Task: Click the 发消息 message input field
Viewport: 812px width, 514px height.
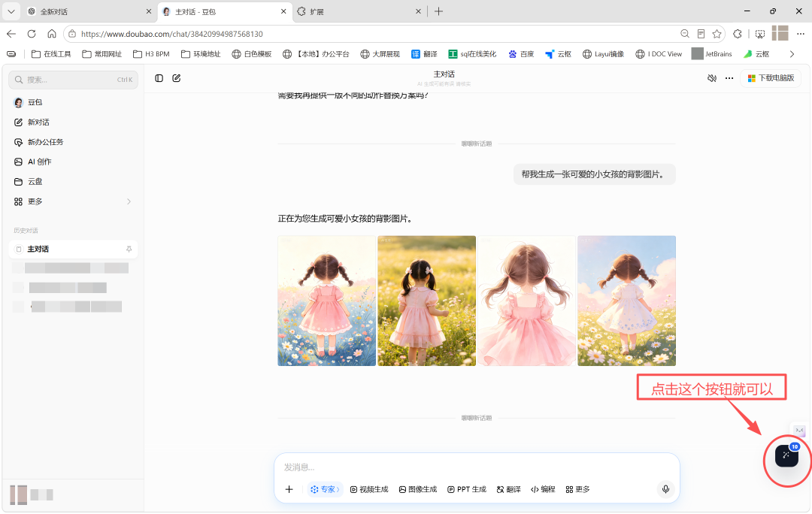Action: point(477,467)
